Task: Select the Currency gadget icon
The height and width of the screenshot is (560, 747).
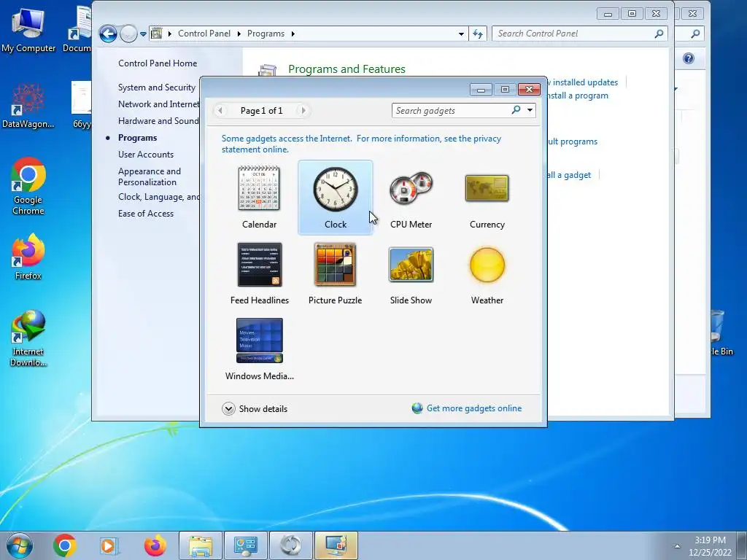Action: 487,188
